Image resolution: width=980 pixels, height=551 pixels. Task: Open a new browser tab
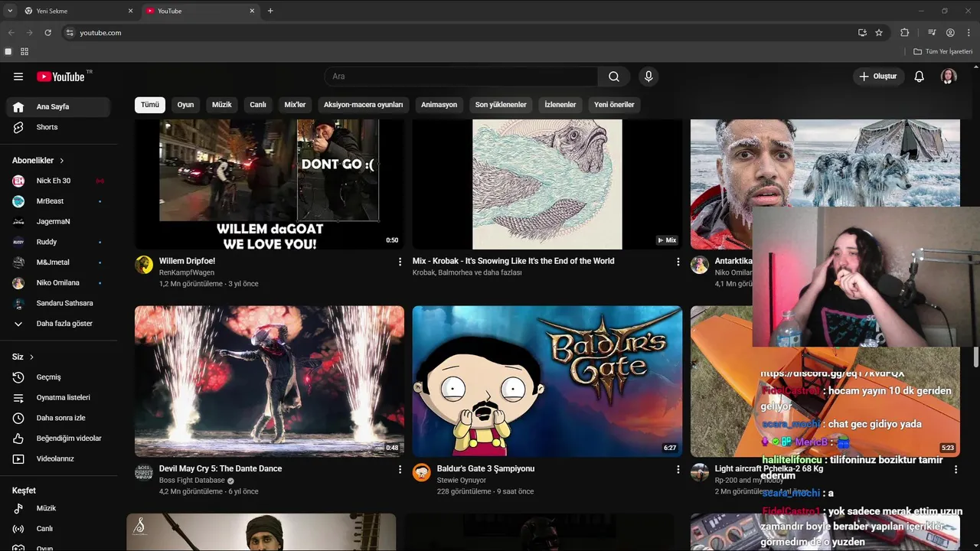tap(270, 11)
